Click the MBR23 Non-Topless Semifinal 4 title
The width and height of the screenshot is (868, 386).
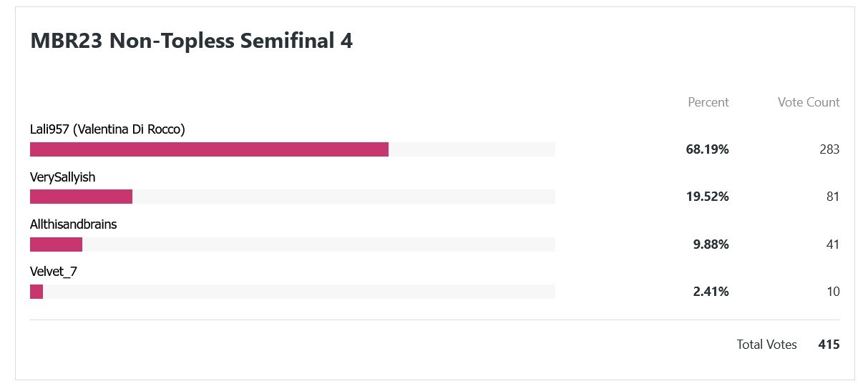point(191,41)
